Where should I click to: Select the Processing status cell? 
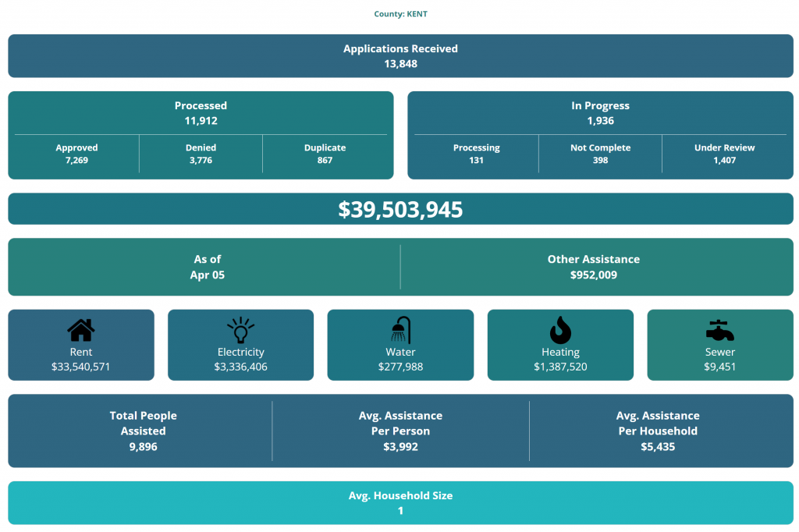[x=476, y=154]
